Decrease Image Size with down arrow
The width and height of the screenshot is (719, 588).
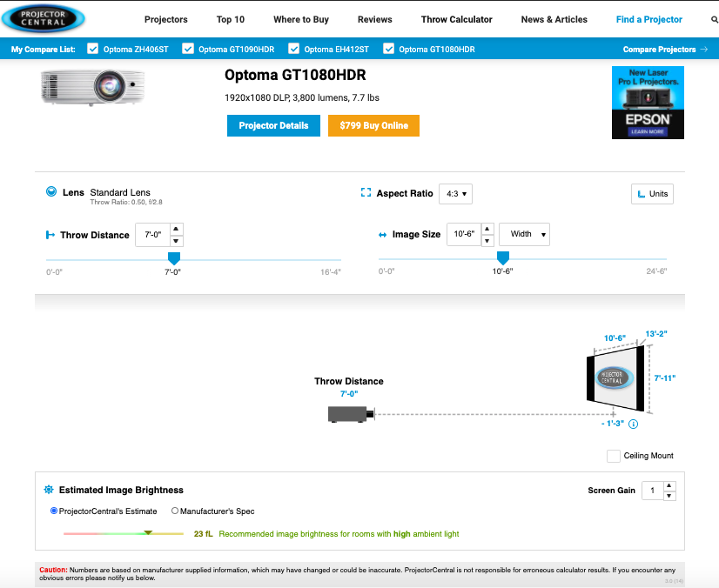point(487,240)
